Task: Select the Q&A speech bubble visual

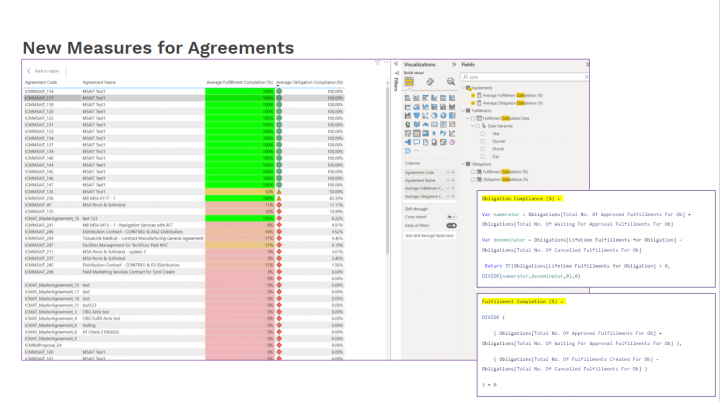Action: [x=416, y=142]
